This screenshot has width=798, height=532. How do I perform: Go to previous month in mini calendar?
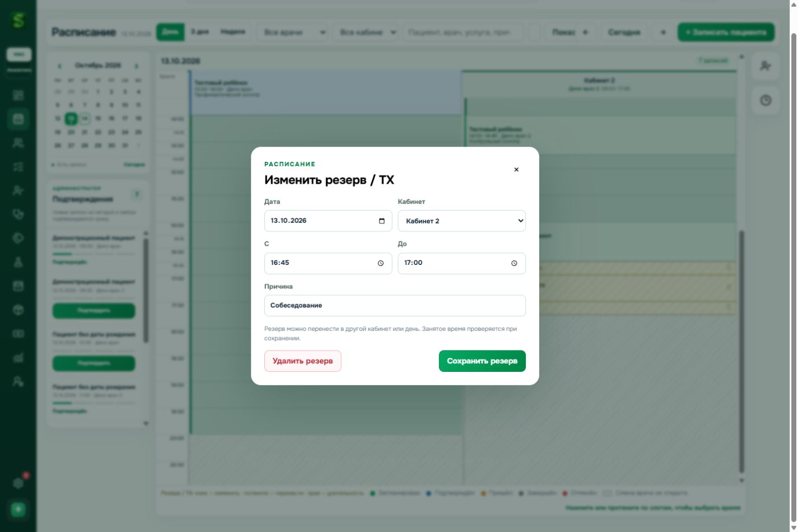tap(60, 66)
